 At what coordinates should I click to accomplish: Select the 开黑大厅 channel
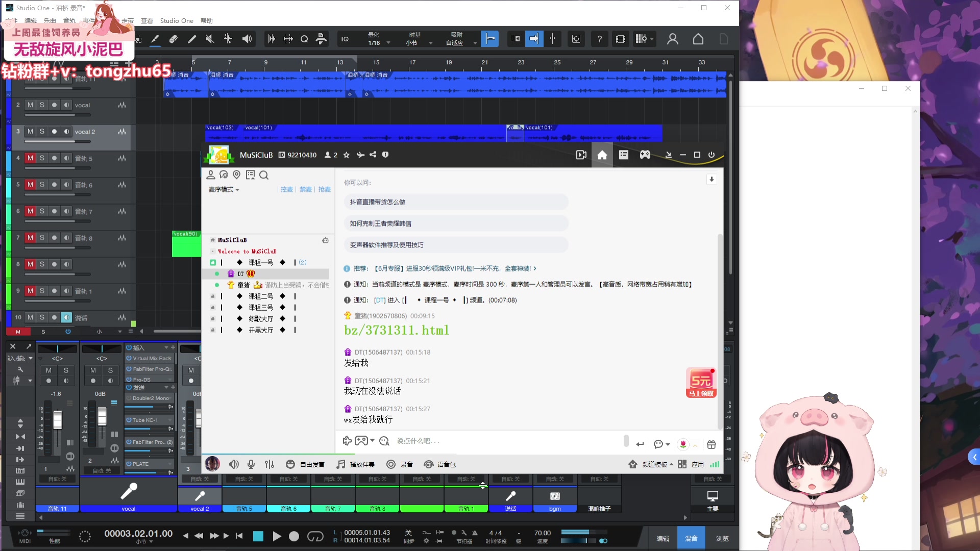[x=261, y=330]
